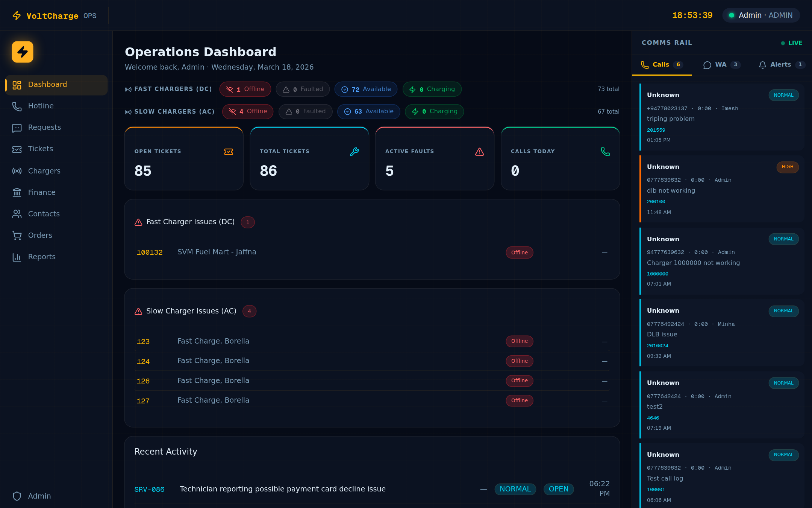Screen dimensions: 812x508
Task: Click the HIGH priority badge on dlb not working
Action: click(x=788, y=167)
